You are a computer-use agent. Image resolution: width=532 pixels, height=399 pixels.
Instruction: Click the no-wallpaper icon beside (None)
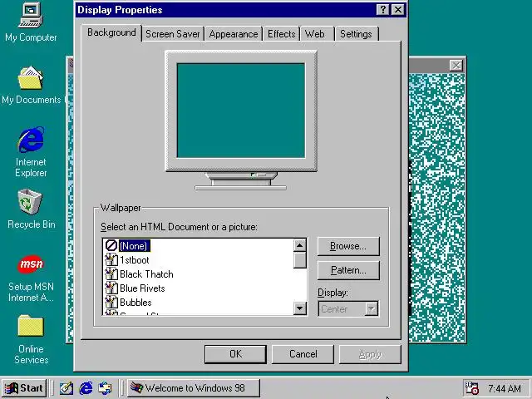coord(111,246)
